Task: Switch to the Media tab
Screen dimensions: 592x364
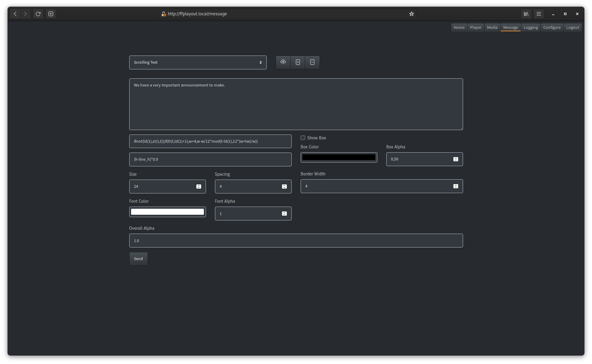Action: (x=492, y=27)
